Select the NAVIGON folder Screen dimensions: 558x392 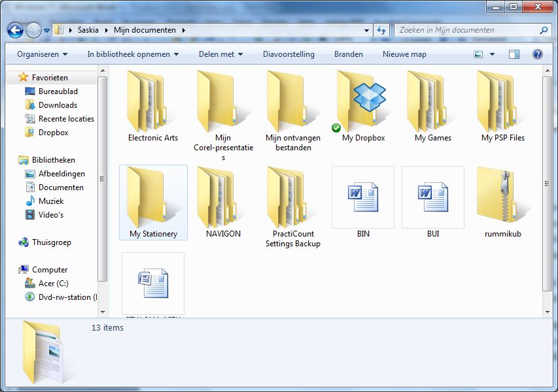point(223,203)
